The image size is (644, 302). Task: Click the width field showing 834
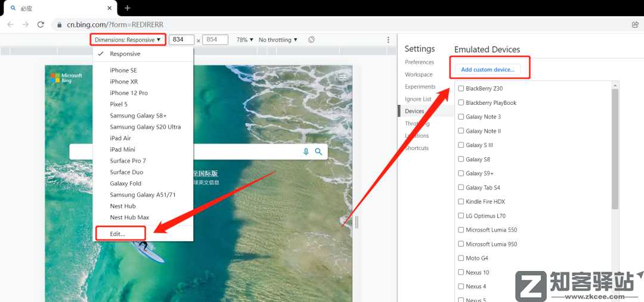click(x=181, y=40)
